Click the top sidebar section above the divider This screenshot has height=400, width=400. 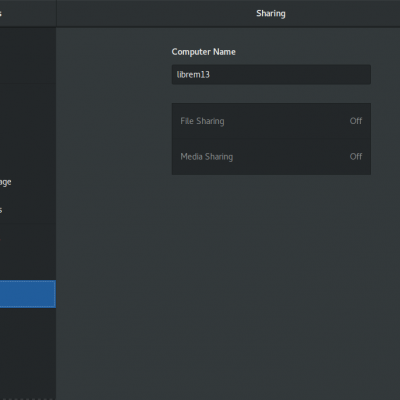point(28,55)
